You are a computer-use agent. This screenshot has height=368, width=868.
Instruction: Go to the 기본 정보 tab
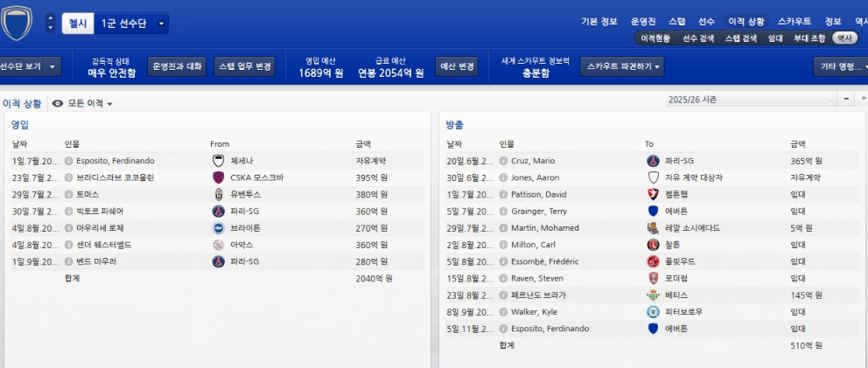point(598,21)
